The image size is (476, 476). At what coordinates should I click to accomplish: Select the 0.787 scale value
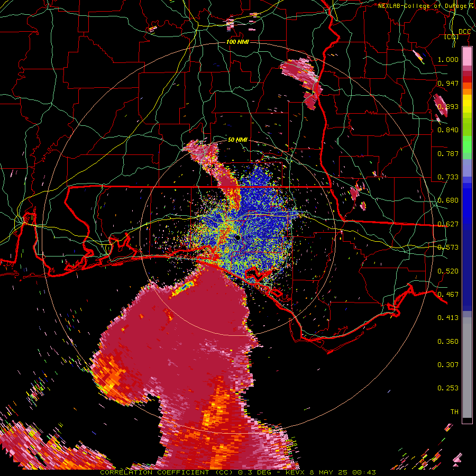click(448, 153)
